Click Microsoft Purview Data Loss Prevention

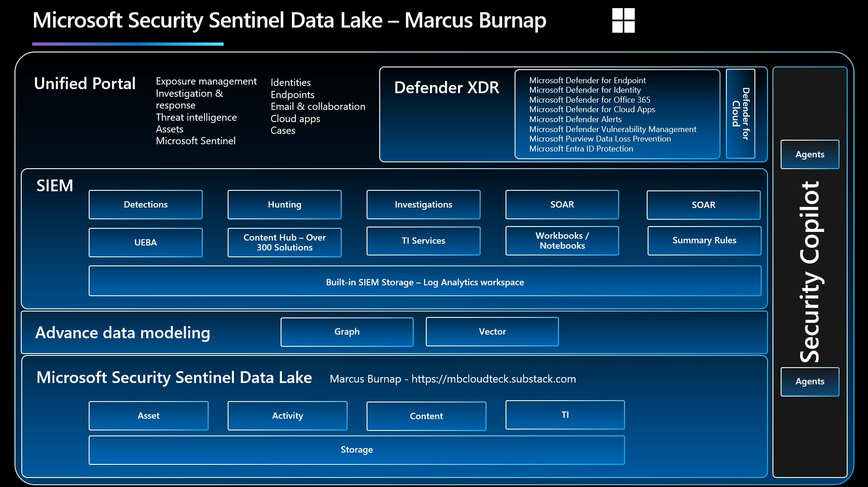coord(600,139)
